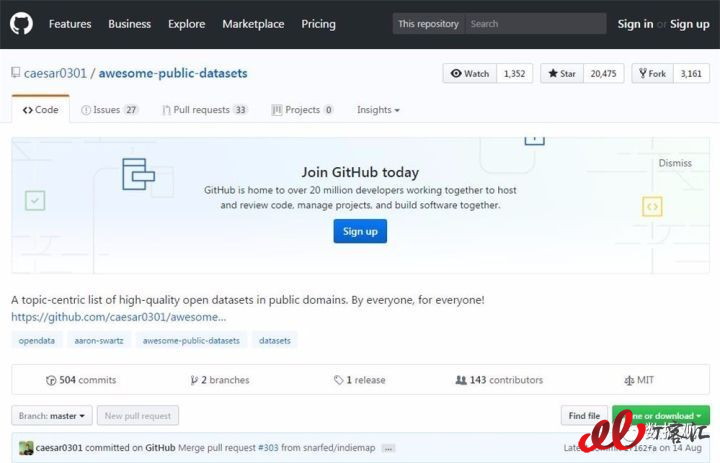Open the awesome-public-datasets repository link
Image resolution: width=720 pixels, height=463 pixels.
click(173, 73)
